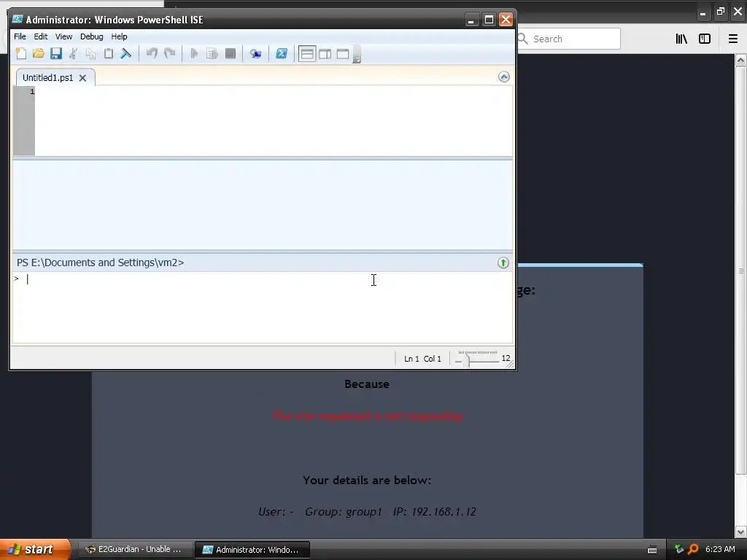Open a script with the folder icon
The image size is (747, 560).
[39, 53]
